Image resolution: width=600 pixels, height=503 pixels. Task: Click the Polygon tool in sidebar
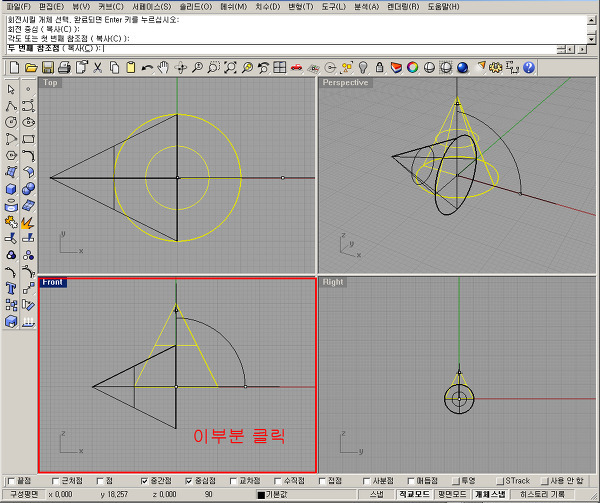pyautogui.click(x=11, y=156)
